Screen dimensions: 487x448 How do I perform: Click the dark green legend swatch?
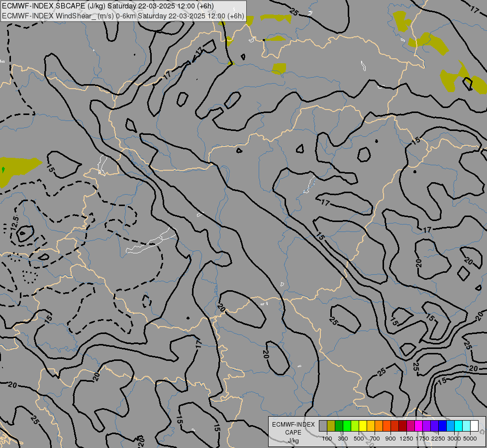(339, 426)
